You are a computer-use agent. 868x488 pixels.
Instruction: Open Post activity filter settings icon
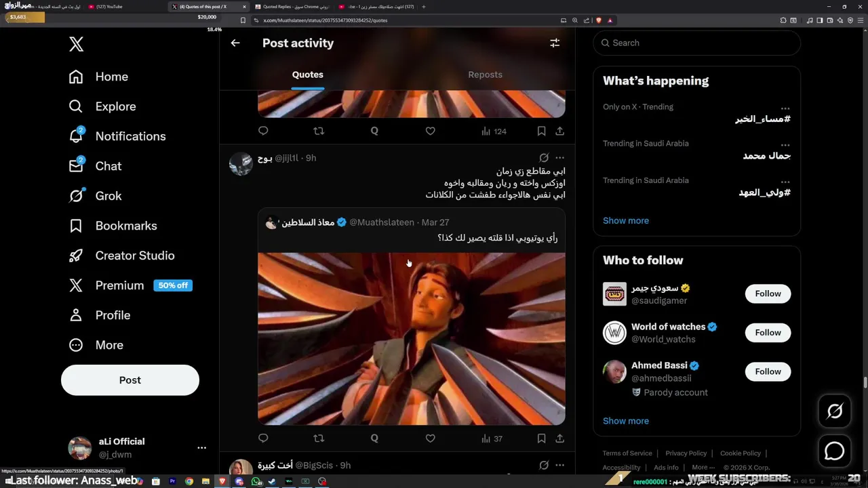coord(555,43)
